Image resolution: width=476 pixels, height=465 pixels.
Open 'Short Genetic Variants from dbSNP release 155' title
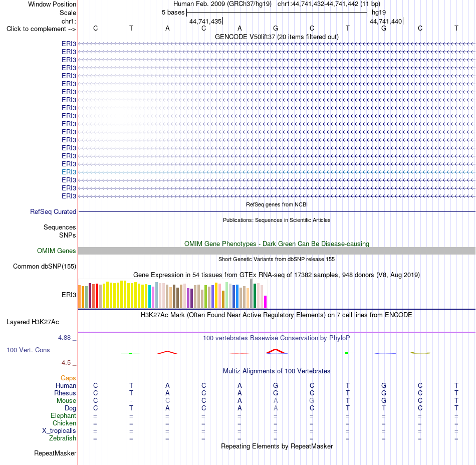tap(277, 259)
